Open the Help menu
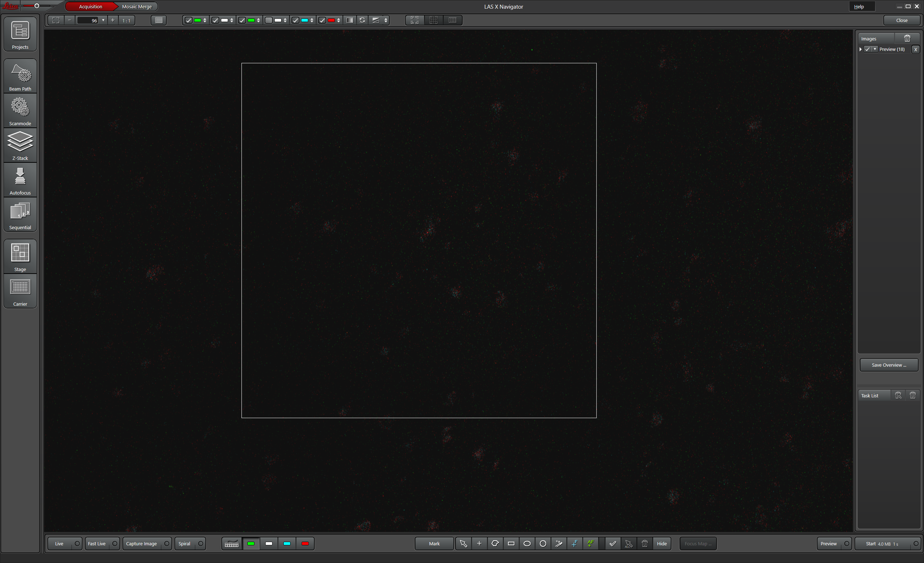 click(x=859, y=6)
